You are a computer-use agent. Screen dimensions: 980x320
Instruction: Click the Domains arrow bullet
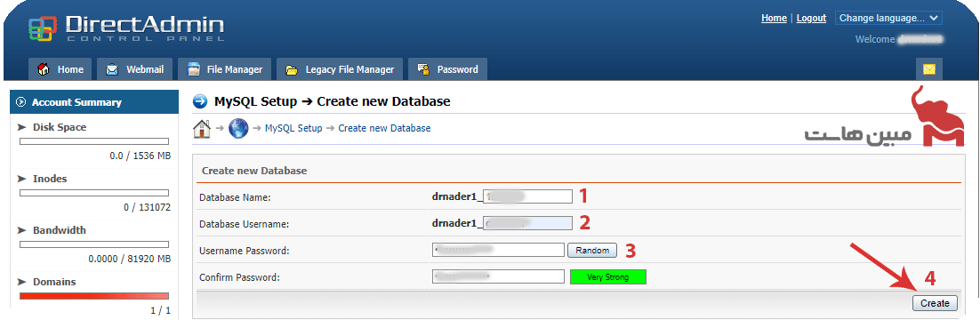[x=21, y=282]
